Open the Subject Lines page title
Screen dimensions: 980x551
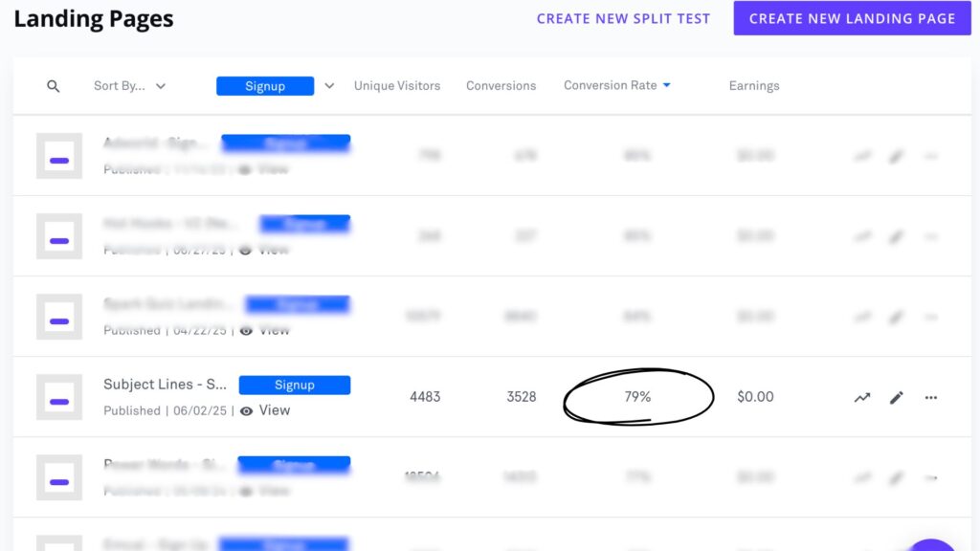coord(165,385)
